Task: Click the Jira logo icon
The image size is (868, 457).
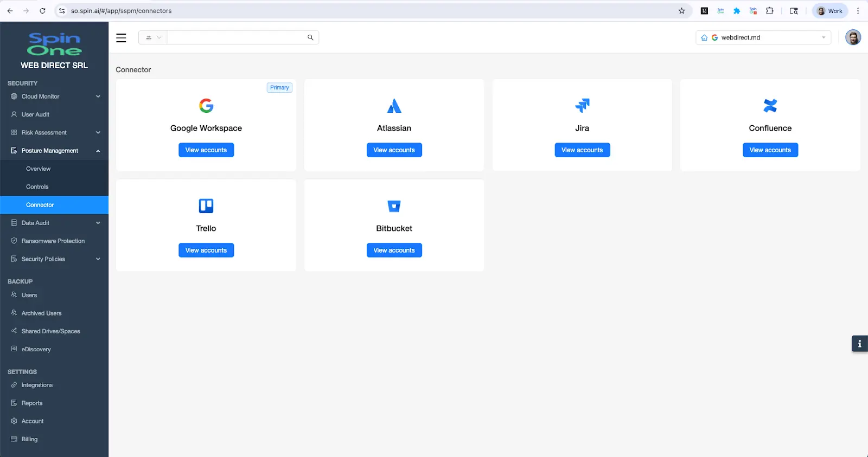Action: 582,105
